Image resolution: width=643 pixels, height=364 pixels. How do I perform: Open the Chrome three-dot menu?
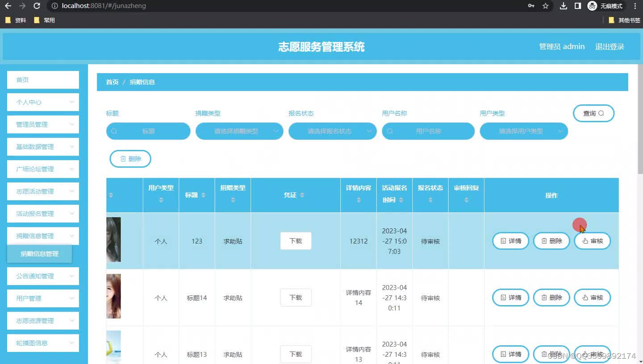point(635,6)
